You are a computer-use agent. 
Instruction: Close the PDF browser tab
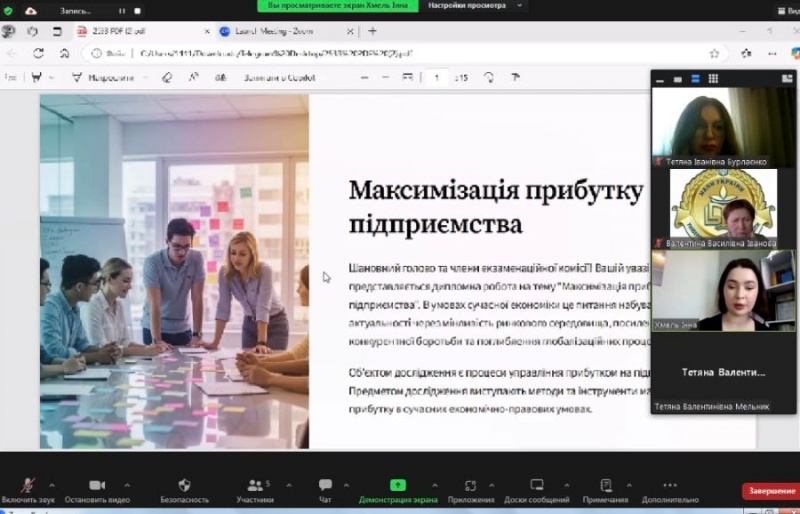tap(207, 32)
